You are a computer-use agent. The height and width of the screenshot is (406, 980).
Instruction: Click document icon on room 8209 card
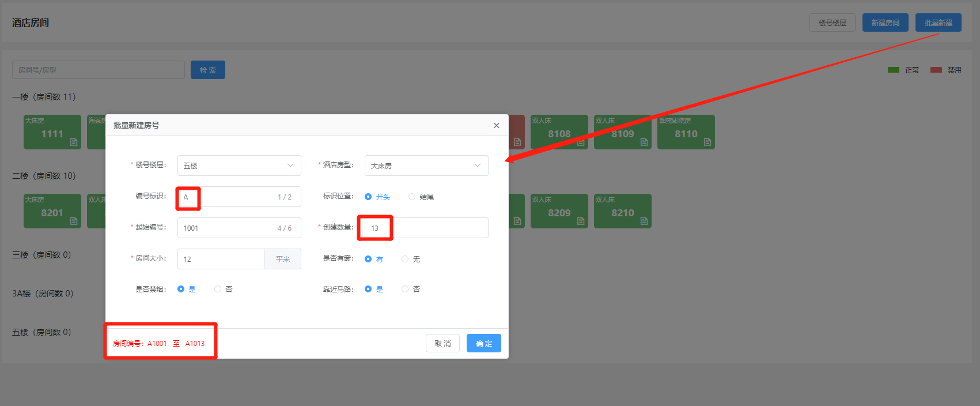(x=581, y=221)
